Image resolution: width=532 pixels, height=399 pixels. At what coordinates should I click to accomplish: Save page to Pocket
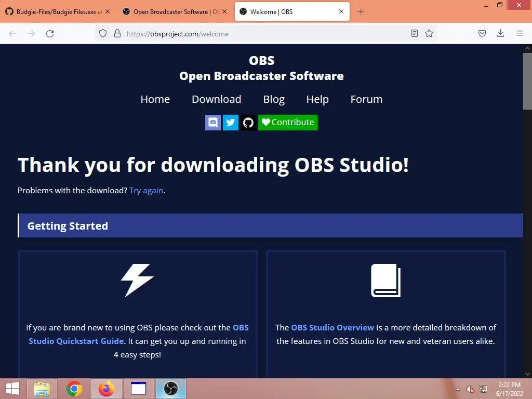click(x=482, y=33)
